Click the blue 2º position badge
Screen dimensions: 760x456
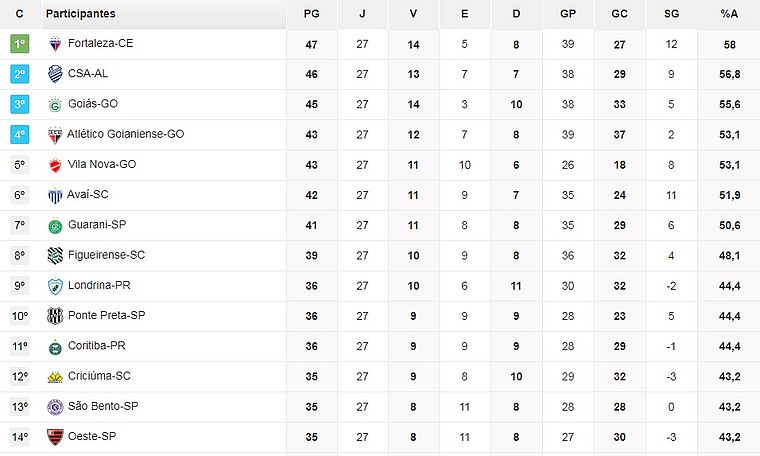(20, 74)
